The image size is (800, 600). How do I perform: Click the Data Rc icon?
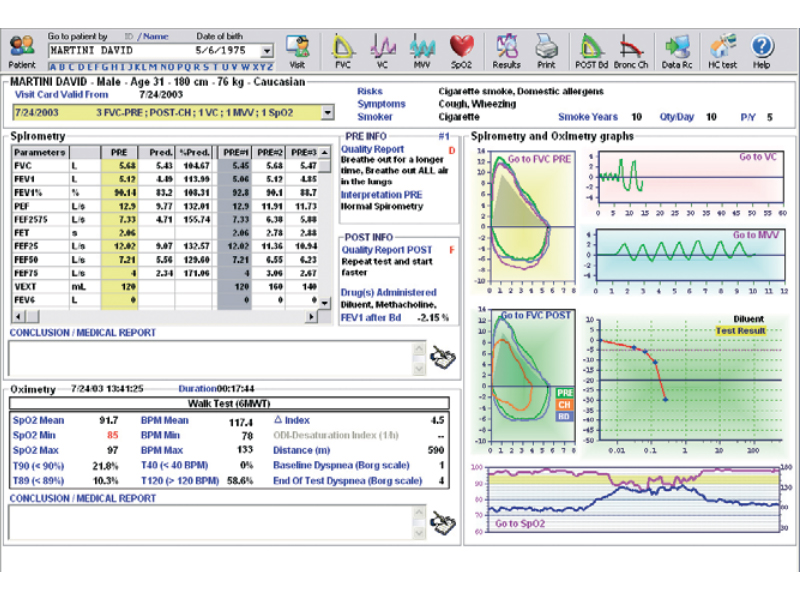pyautogui.click(x=677, y=51)
